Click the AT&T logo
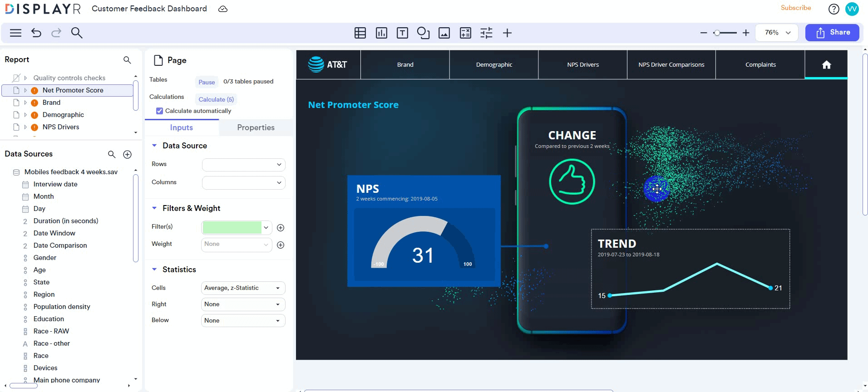Image resolution: width=868 pixels, height=392 pixels. click(x=328, y=64)
